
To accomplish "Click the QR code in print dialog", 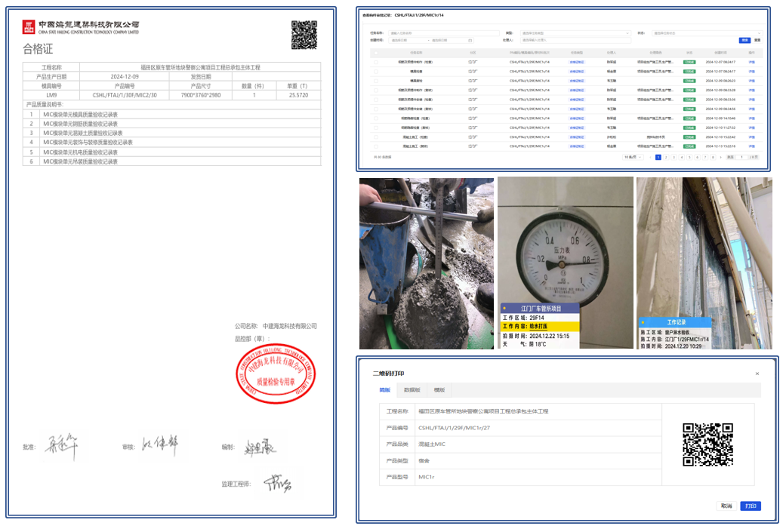I will pos(707,444).
